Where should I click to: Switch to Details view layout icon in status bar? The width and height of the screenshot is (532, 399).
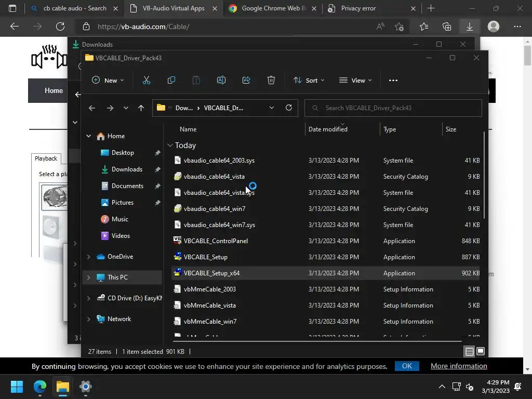(469, 352)
